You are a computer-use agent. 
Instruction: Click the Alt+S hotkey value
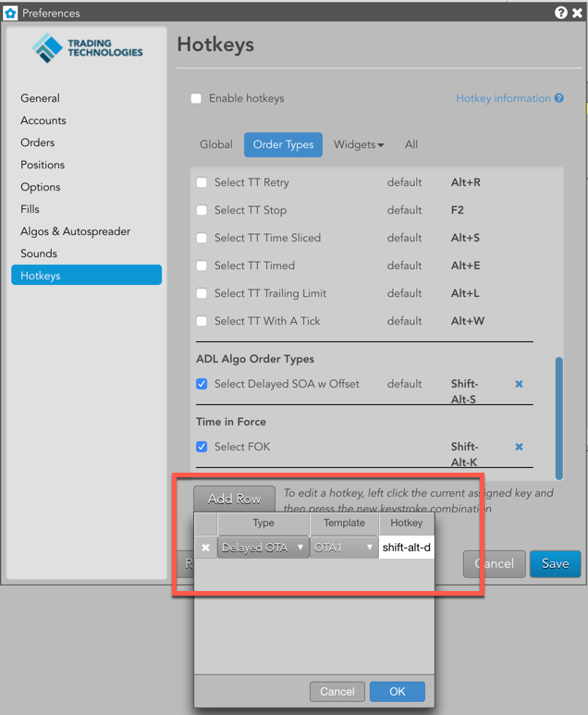pyautogui.click(x=465, y=238)
